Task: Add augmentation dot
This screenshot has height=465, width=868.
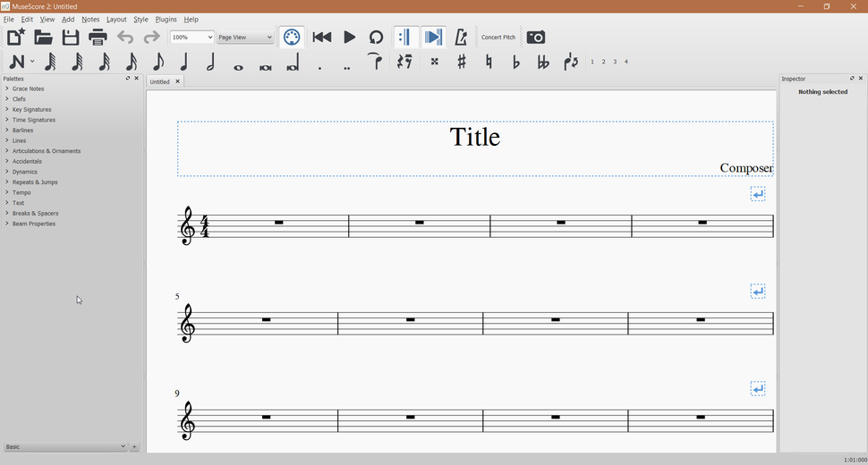Action: coord(319,68)
